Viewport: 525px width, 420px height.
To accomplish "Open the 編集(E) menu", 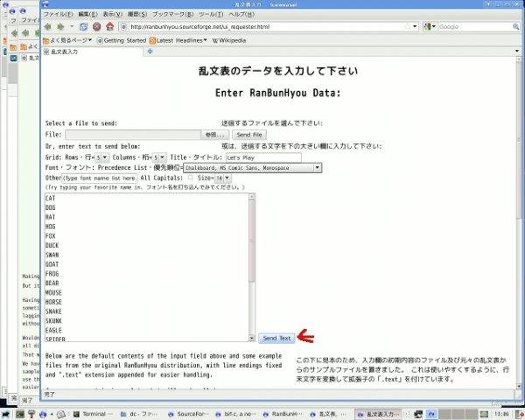I will (87, 14).
